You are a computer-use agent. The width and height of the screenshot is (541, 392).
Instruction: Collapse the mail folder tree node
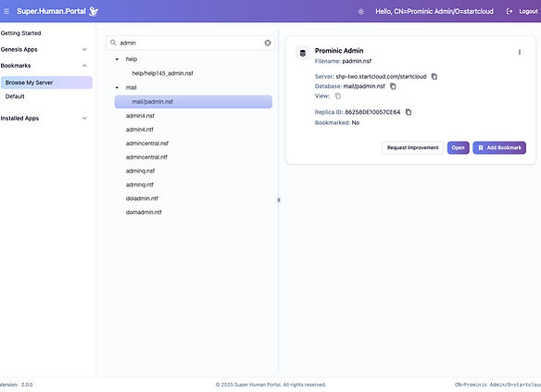[x=117, y=87]
